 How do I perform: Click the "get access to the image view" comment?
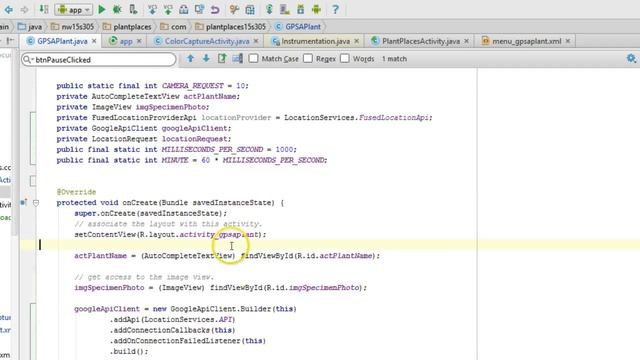(144, 277)
